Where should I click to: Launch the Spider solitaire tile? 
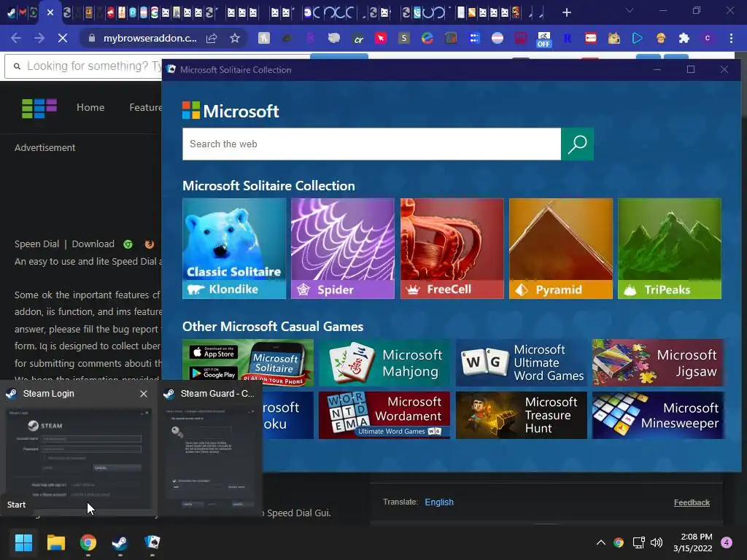(343, 249)
